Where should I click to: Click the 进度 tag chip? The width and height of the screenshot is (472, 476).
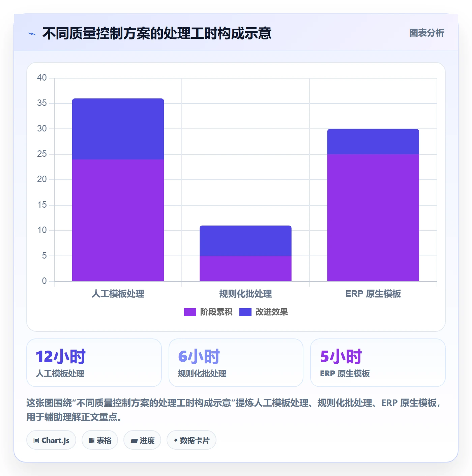pyautogui.click(x=142, y=440)
